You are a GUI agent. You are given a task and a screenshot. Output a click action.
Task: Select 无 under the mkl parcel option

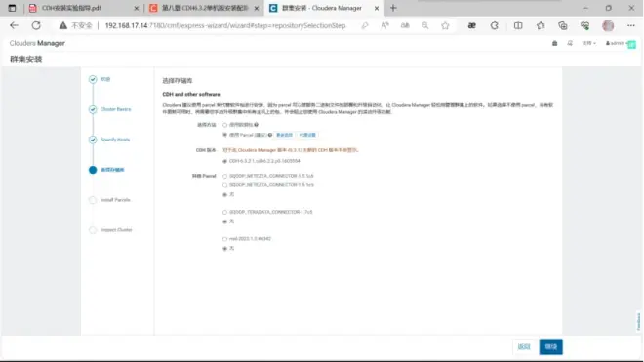pos(224,248)
